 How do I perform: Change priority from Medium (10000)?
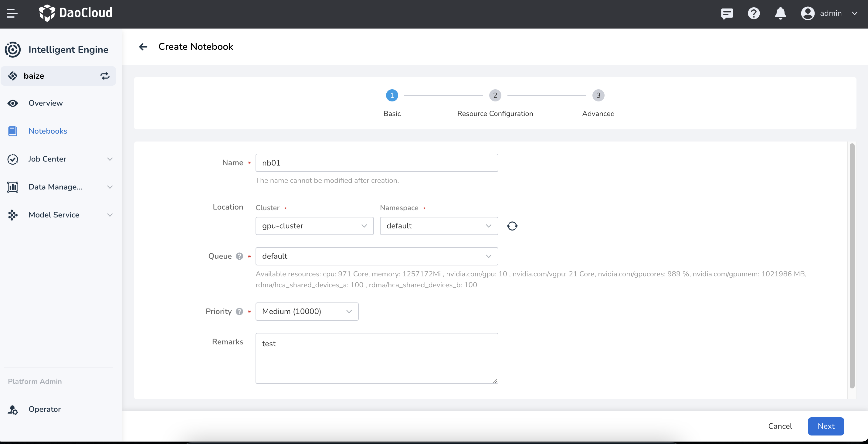(307, 312)
